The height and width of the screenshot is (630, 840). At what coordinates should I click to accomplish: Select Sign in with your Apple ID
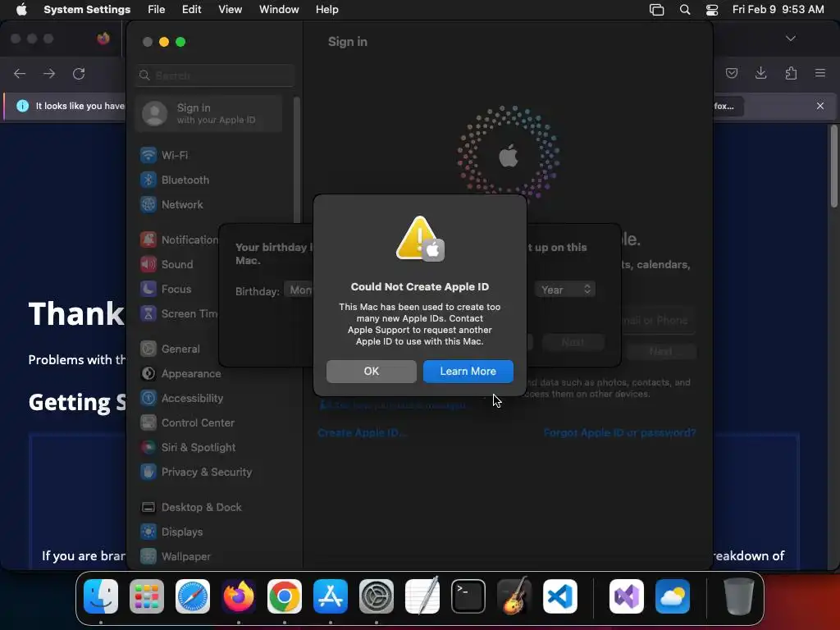[x=209, y=113]
